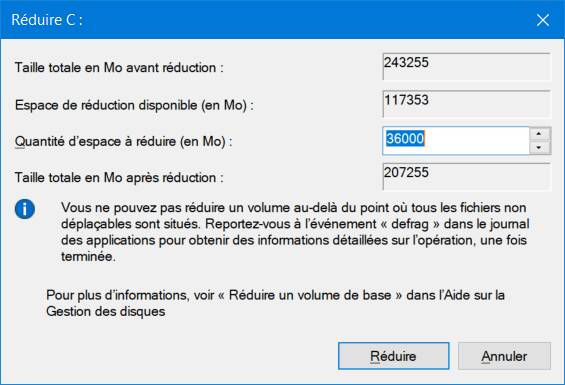The image size is (565, 385).
Task: Click the Gestion des disques text
Action: click(106, 311)
